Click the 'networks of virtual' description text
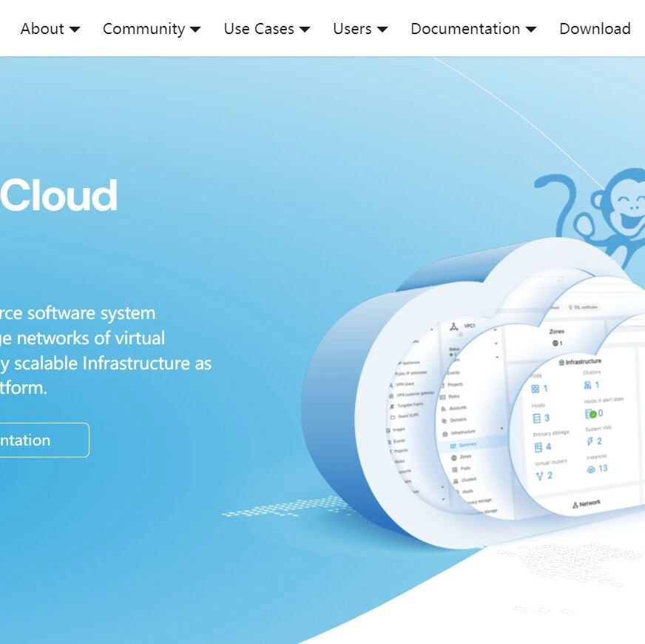The height and width of the screenshot is (644, 645). coord(90,338)
